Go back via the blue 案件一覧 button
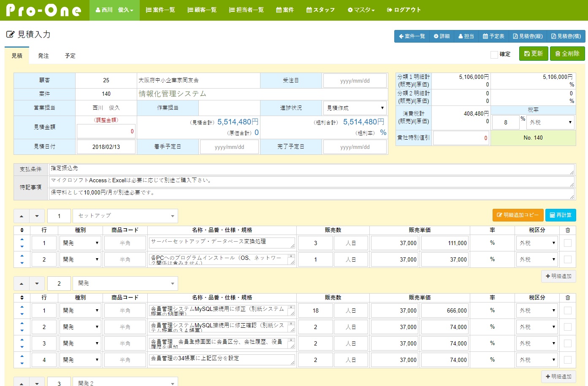The image size is (588, 386). 412,36
